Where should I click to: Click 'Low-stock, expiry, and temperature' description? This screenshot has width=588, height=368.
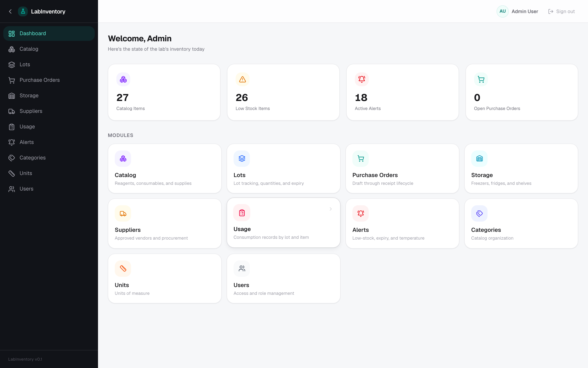pyautogui.click(x=388, y=238)
